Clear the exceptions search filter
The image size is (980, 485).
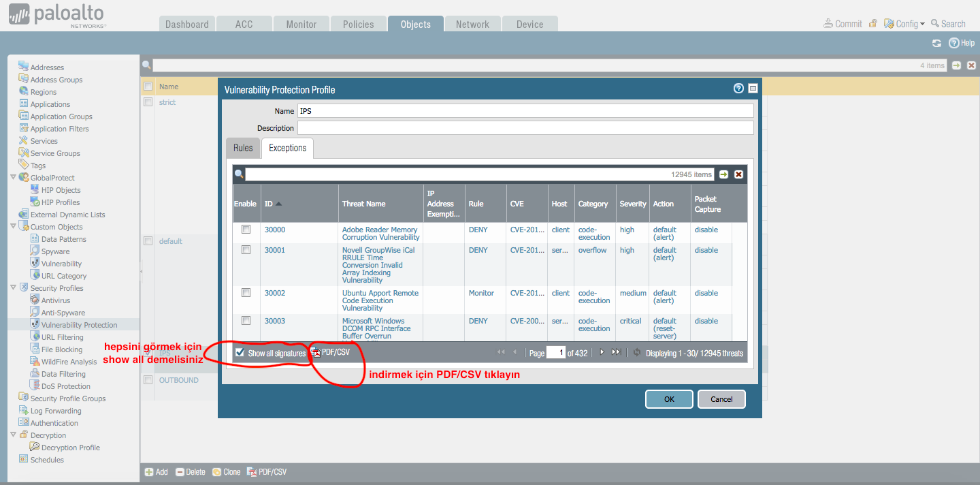[x=738, y=174]
